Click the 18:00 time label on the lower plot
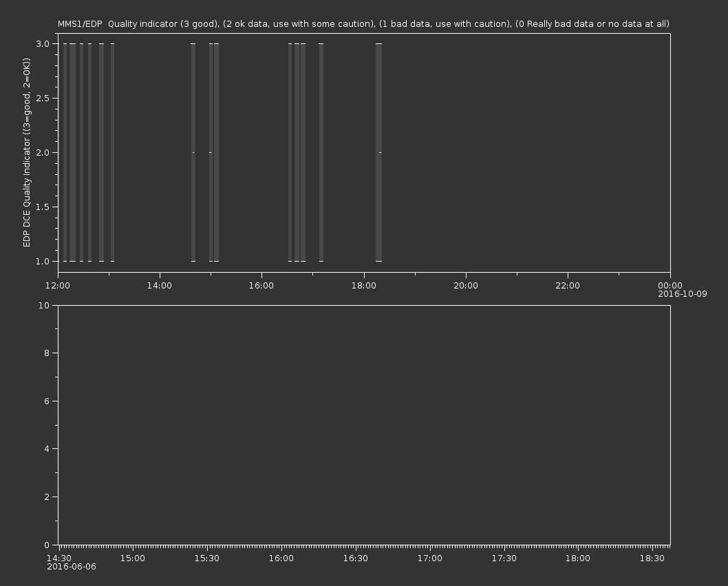This screenshot has width=728, height=586. pyautogui.click(x=578, y=558)
